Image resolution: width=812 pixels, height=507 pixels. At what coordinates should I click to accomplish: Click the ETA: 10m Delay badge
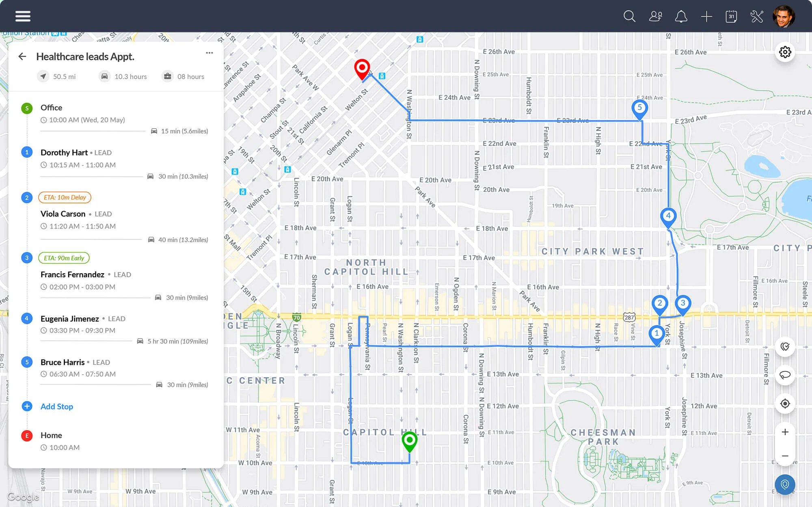coord(65,197)
